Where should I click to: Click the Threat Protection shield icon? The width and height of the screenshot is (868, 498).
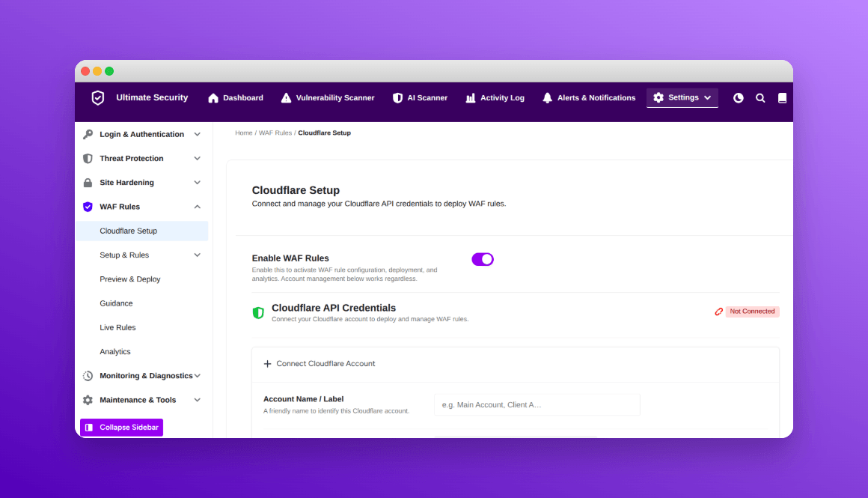tap(88, 159)
